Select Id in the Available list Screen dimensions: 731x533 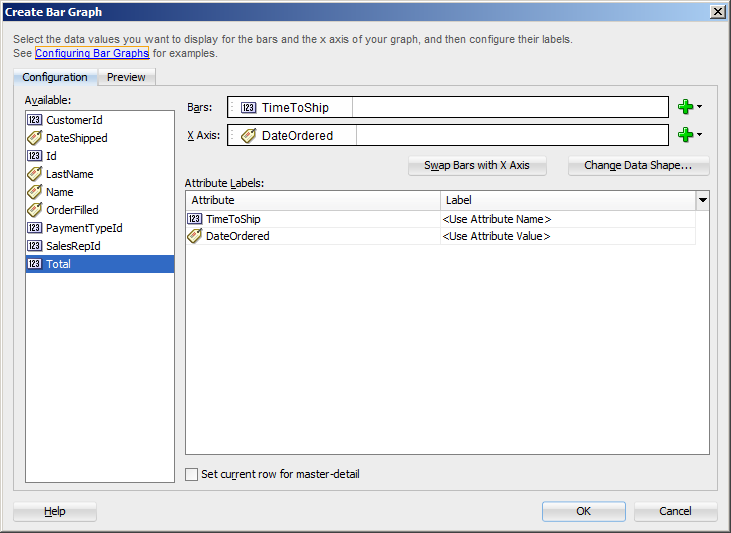[100, 156]
